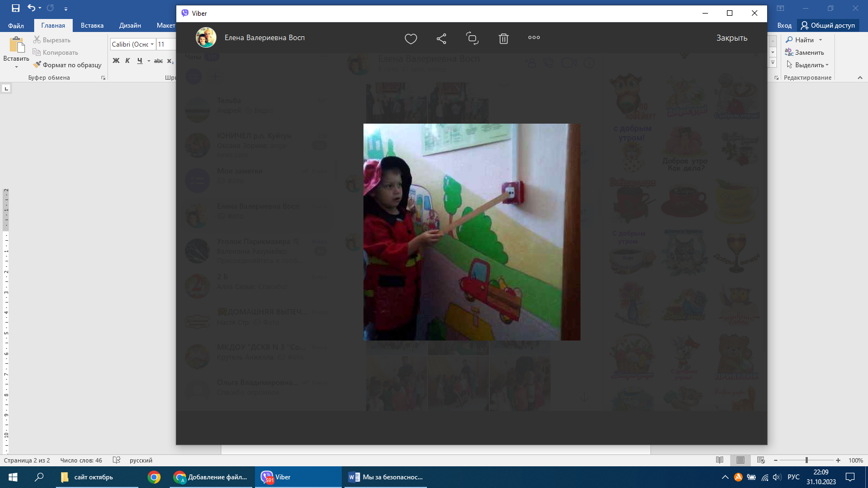
Task: Close the photo viewer with Закрыть
Action: click(732, 38)
